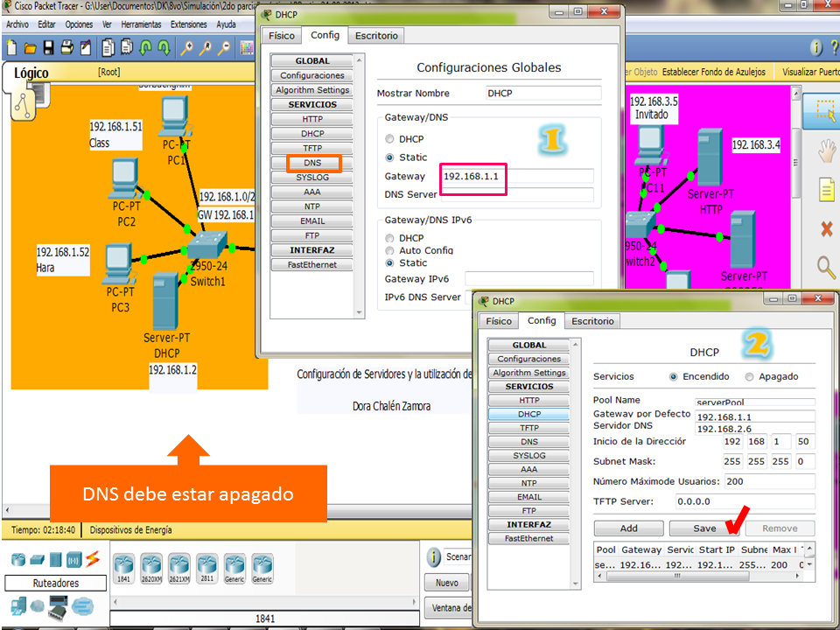Select Static radio under Gateway/DNS IPv6
Image resolution: width=840 pixels, height=630 pixels.
(389, 263)
